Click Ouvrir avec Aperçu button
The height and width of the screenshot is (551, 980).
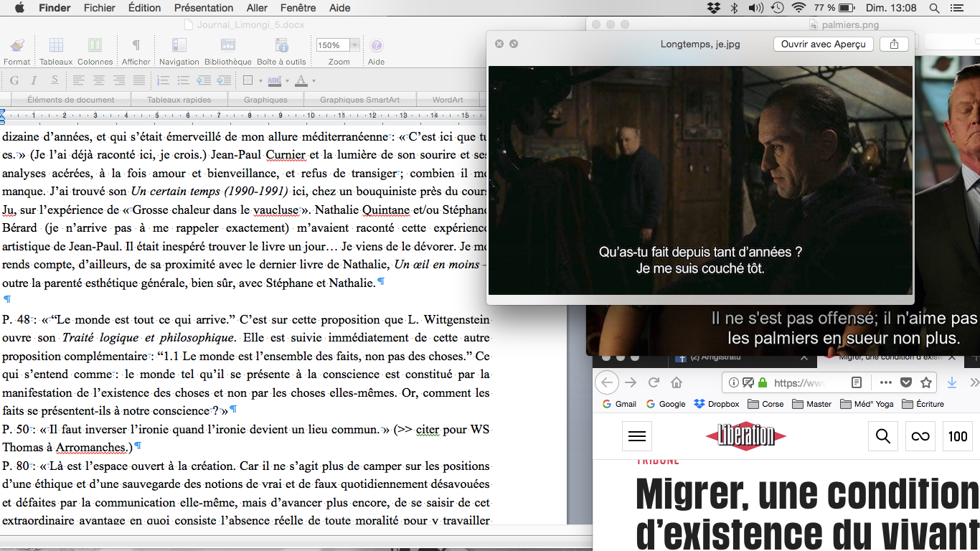point(823,44)
